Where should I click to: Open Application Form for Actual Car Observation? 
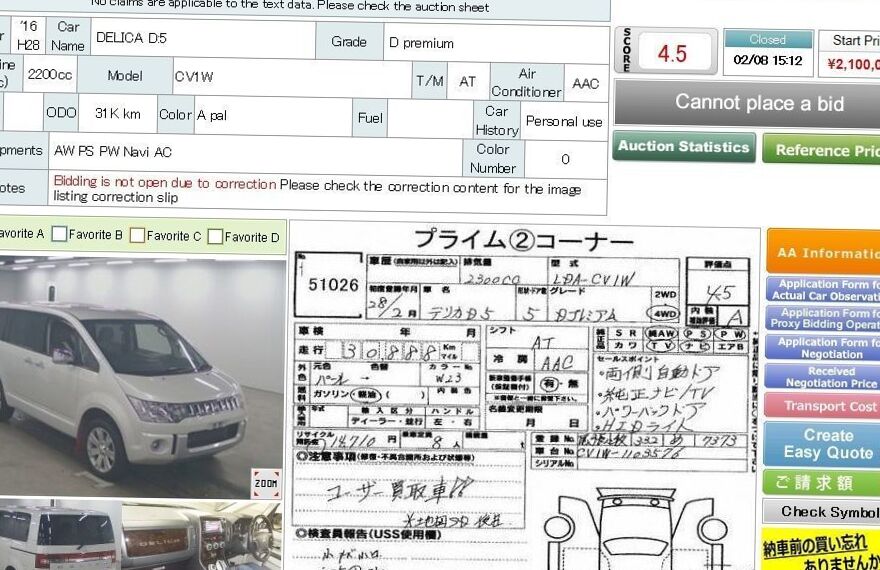823,289
